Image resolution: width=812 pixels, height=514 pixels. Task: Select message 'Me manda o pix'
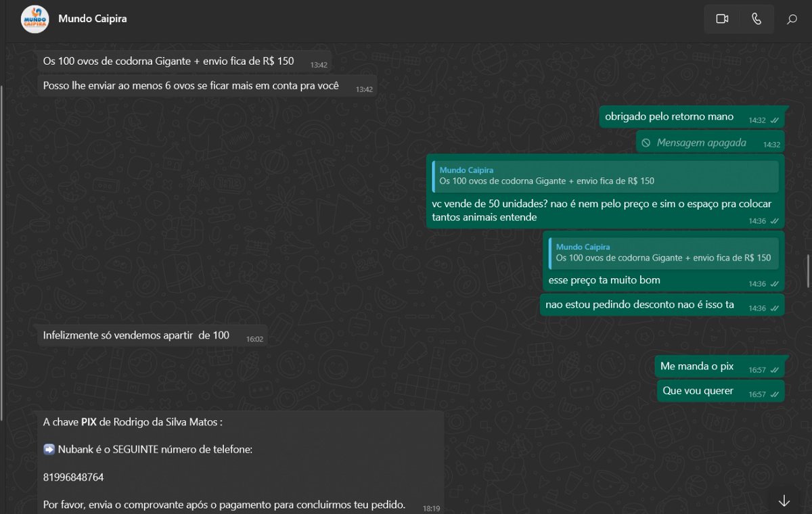(720, 367)
